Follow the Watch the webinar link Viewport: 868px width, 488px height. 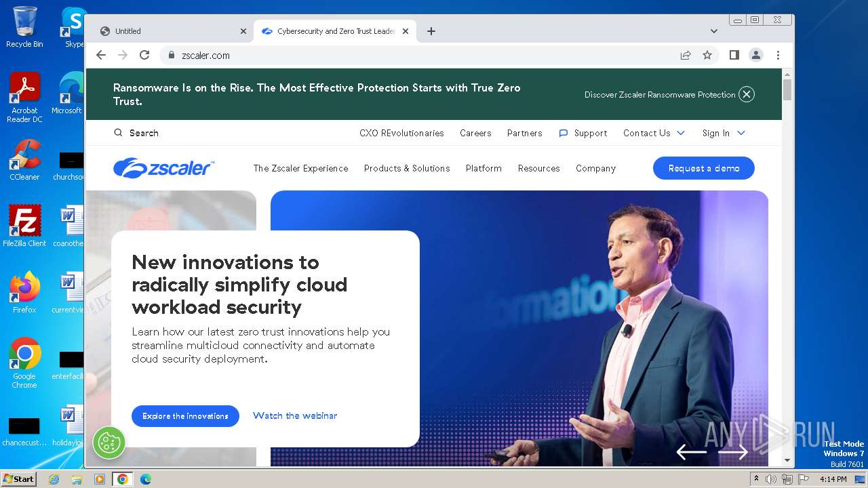pos(295,415)
